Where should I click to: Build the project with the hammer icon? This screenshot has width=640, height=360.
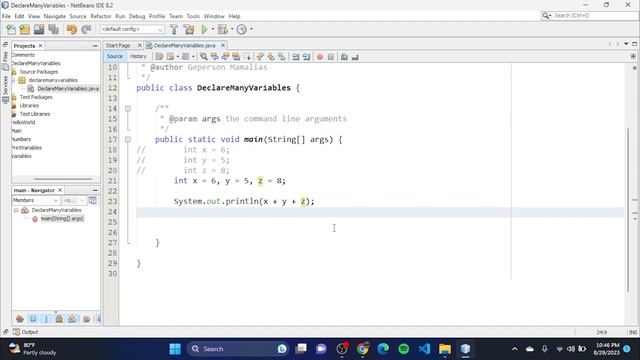point(174,29)
